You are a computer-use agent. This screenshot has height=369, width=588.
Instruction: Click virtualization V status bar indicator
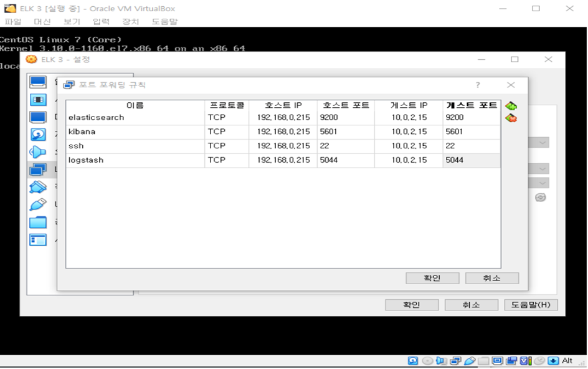click(x=525, y=361)
